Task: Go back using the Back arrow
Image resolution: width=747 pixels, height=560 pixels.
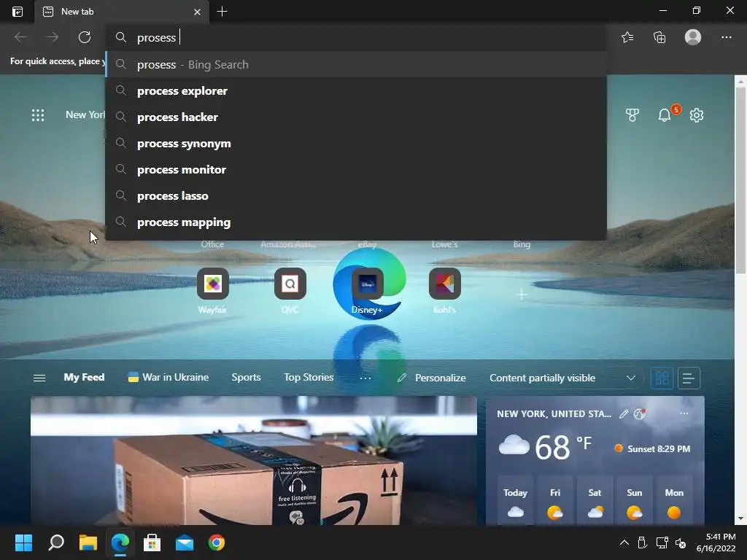Action: pyautogui.click(x=20, y=37)
